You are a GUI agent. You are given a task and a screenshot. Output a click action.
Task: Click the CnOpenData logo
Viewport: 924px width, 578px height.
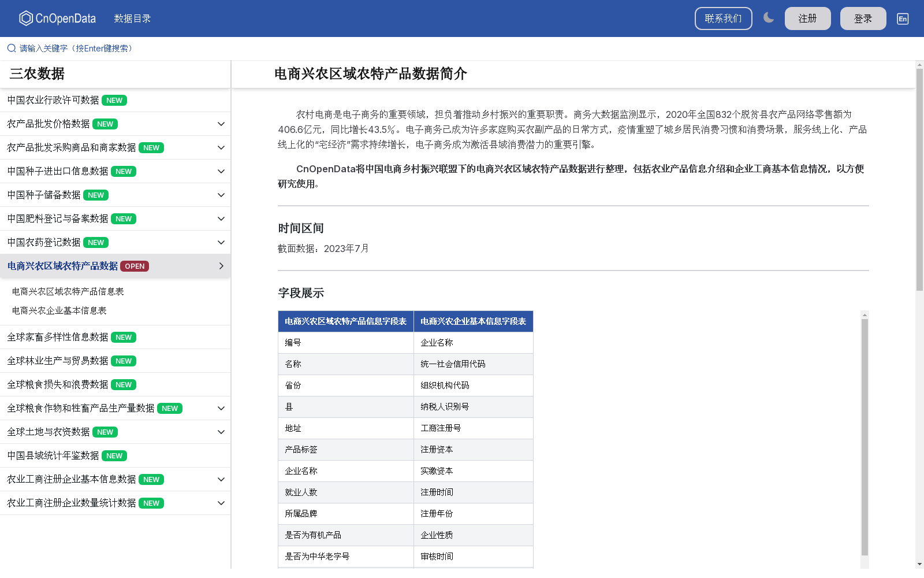pos(57,18)
